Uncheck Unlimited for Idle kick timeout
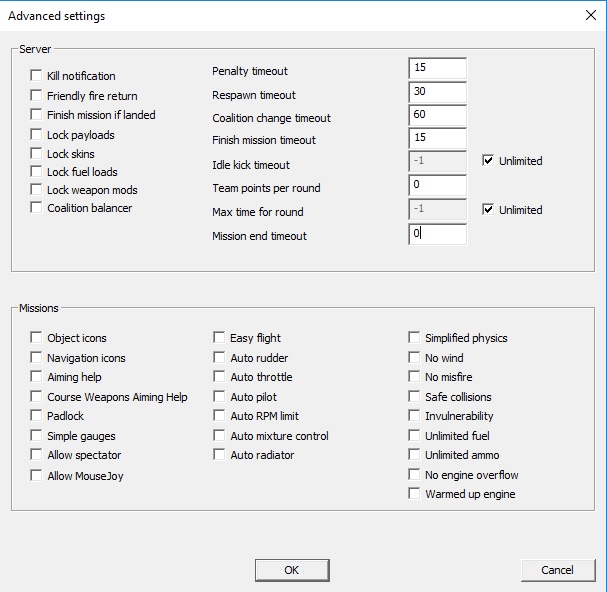This screenshot has height=592, width=607. pyautogui.click(x=488, y=160)
